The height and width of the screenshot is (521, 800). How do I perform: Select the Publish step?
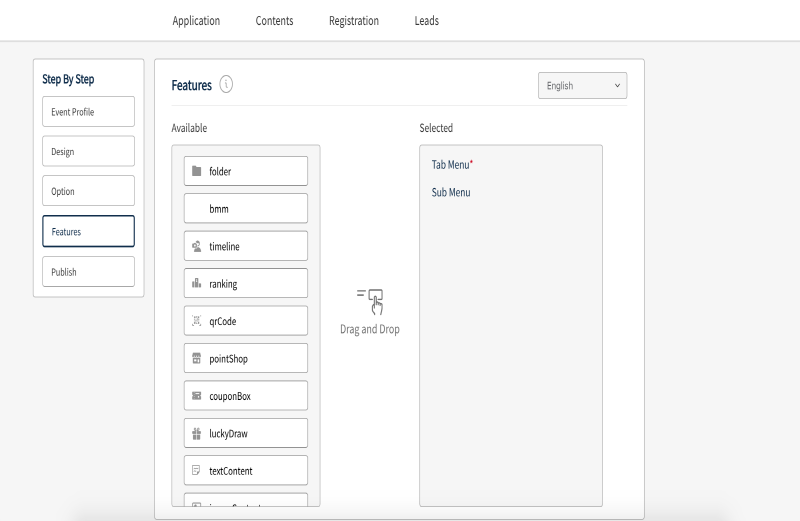[88, 272]
